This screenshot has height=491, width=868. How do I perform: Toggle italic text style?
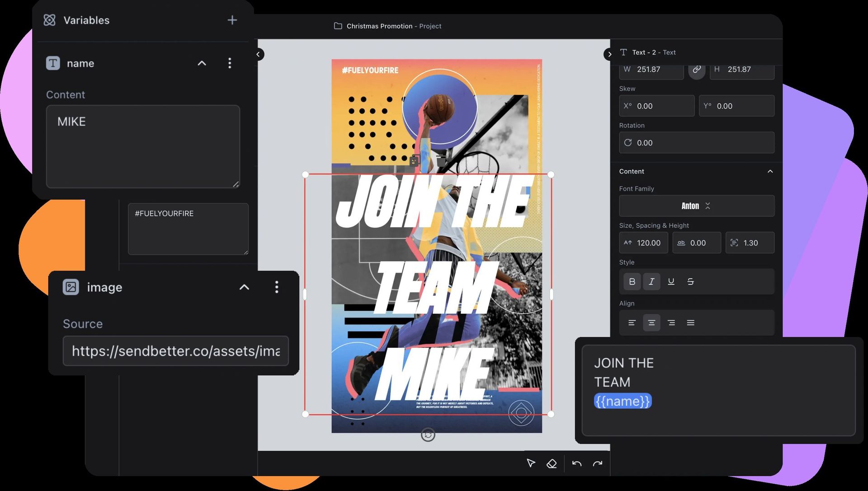click(651, 282)
